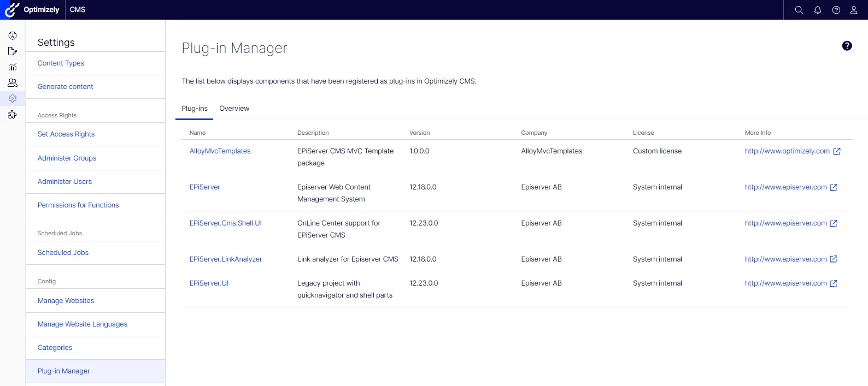
Task: Follow the http://www.optimizely.com link
Action: point(787,151)
